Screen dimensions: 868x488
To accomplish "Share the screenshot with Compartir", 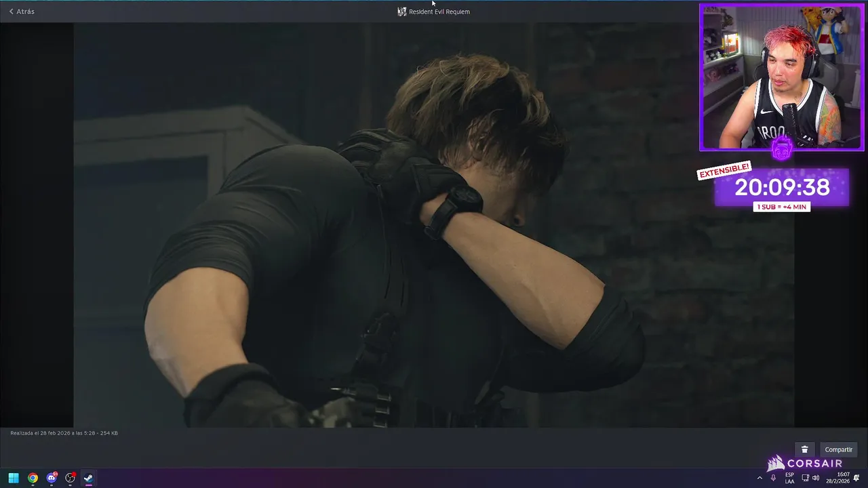I will coord(838,449).
